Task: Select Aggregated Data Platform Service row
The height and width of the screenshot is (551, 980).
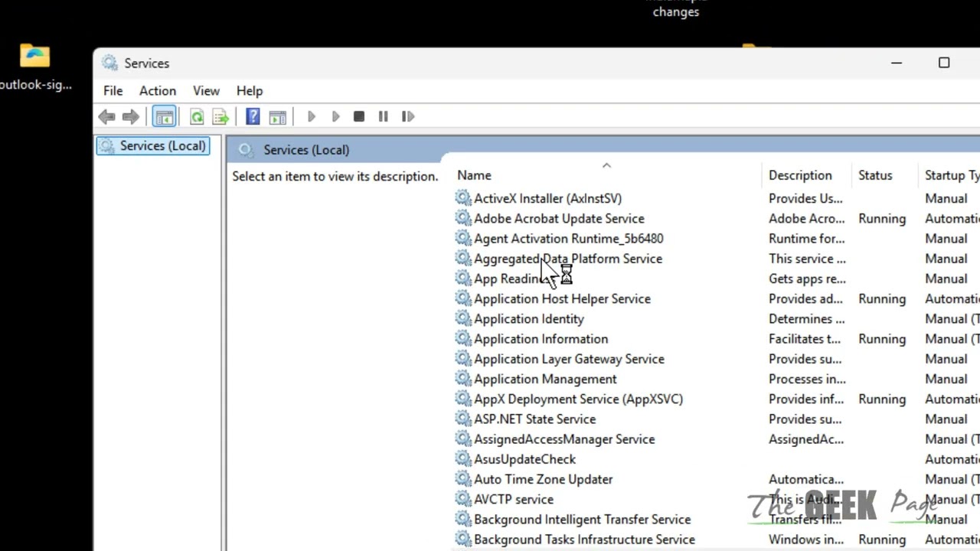Action: click(x=568, y=259)
